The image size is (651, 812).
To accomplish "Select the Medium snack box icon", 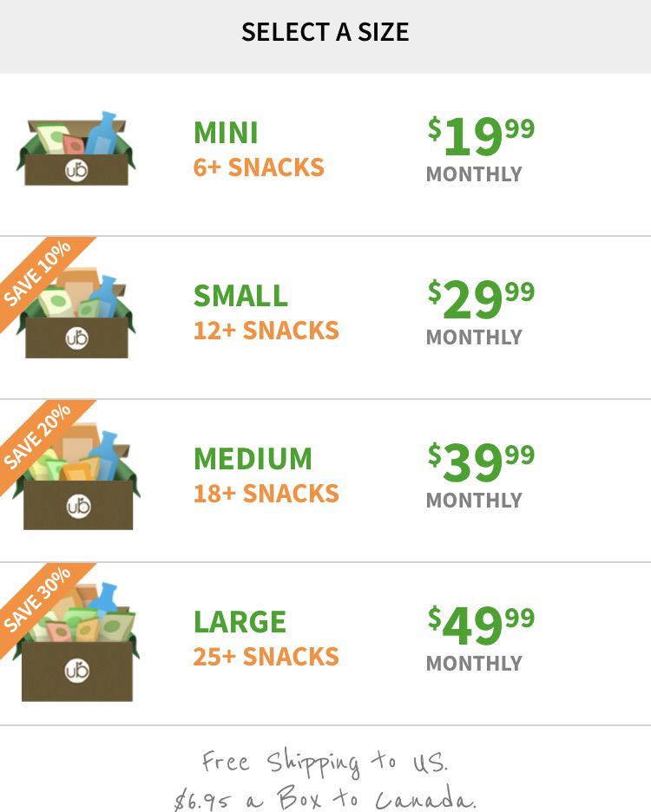I will (78, 477).
